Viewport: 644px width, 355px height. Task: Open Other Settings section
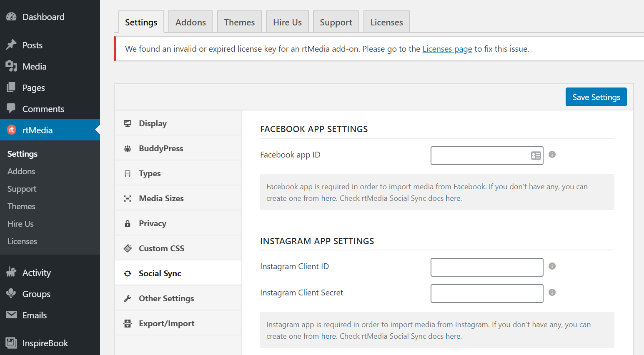pyautogui.click(x=178, y=298)
